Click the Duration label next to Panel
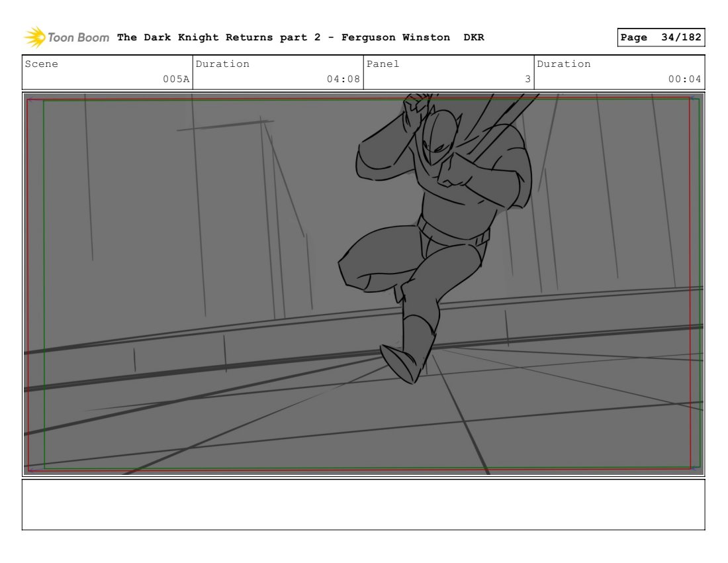 click(x=564, y=64)
